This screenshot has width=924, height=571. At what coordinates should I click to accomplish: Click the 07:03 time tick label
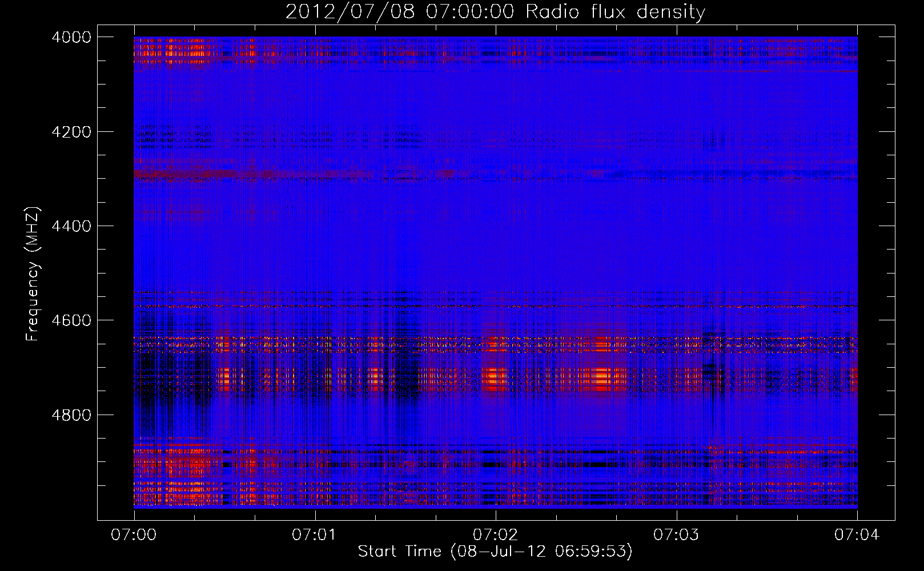click(x=676, y=535)
